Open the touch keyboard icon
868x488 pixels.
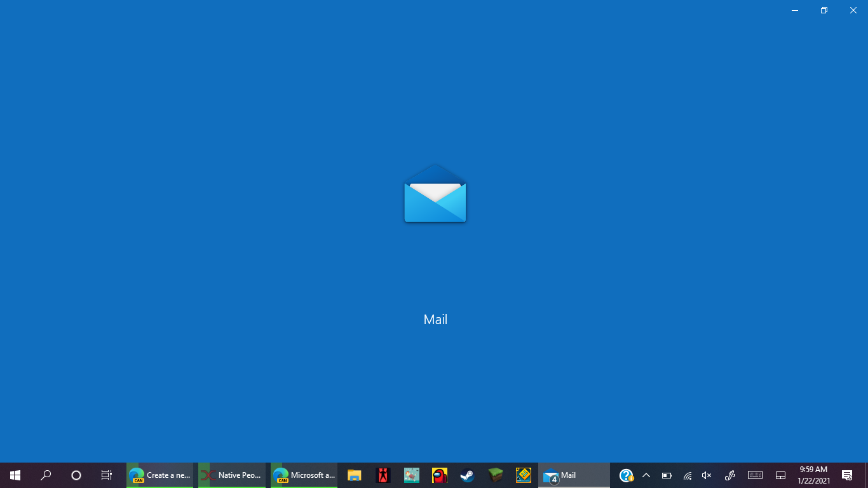pos(755,475)
